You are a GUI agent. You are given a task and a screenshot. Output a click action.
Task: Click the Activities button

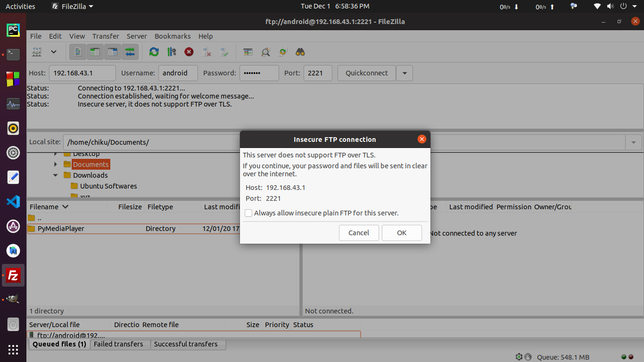coord(20,7)
